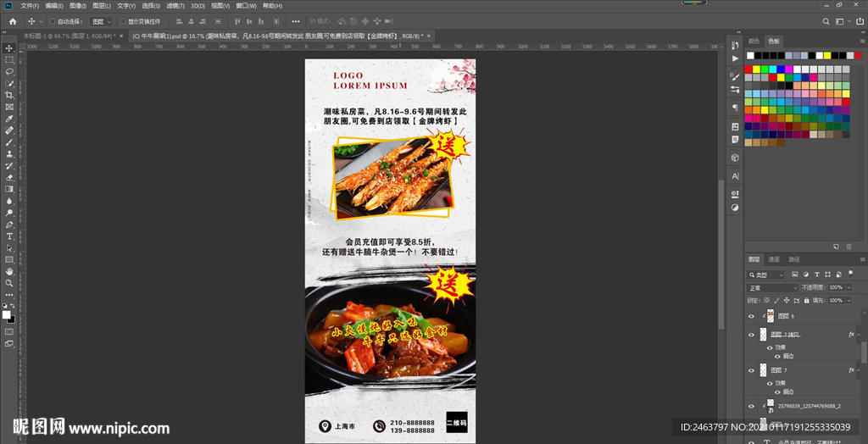Image resolution: width=868 pixels, height=444 pixels.
Task: Open the layer filter 类型 dropdown
Action: click(766, 275)
